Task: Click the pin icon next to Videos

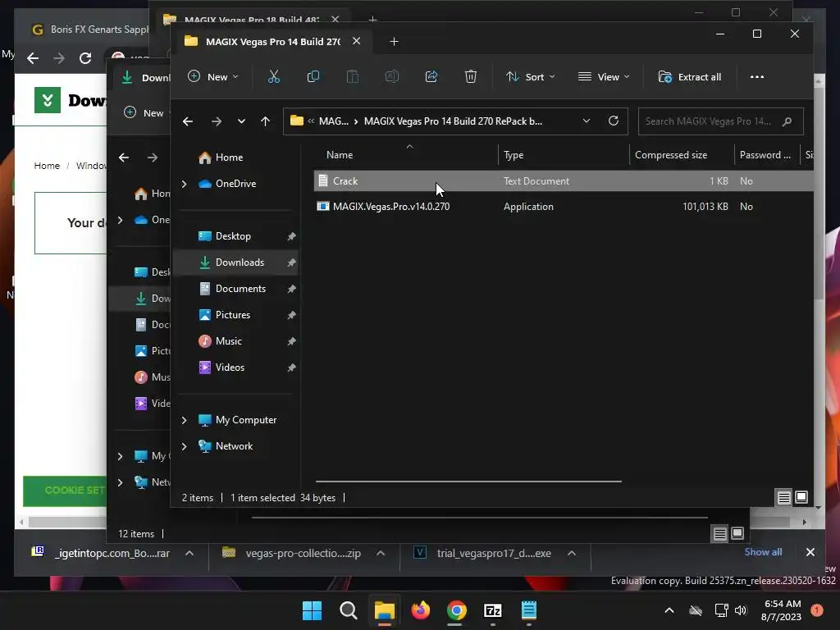Action: pyautogui.click(x=291, y=367)
